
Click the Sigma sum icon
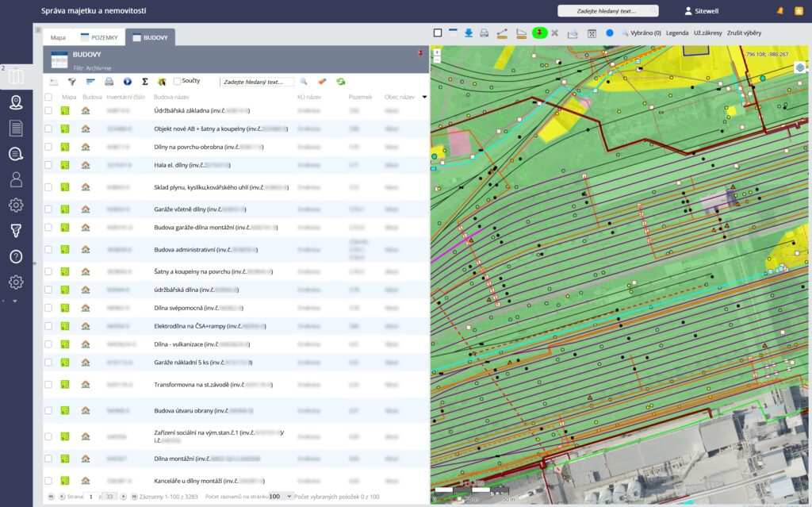click(x=145, y=82)
